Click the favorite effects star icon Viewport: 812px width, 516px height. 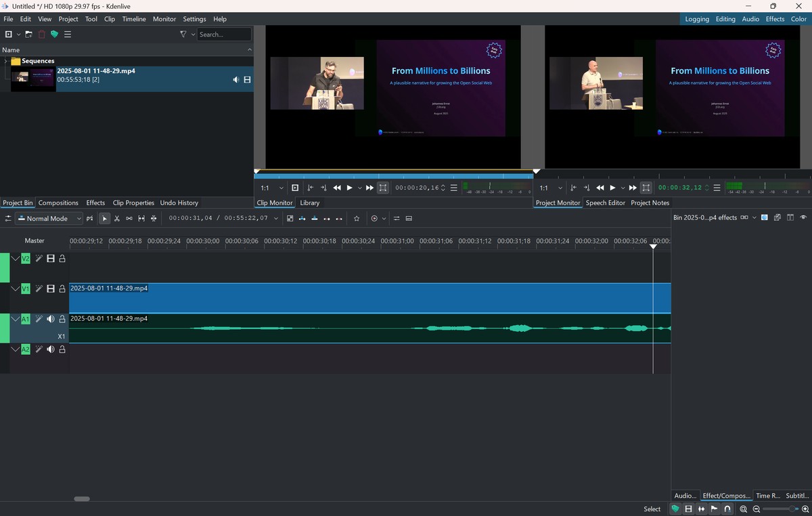(357, 219)
